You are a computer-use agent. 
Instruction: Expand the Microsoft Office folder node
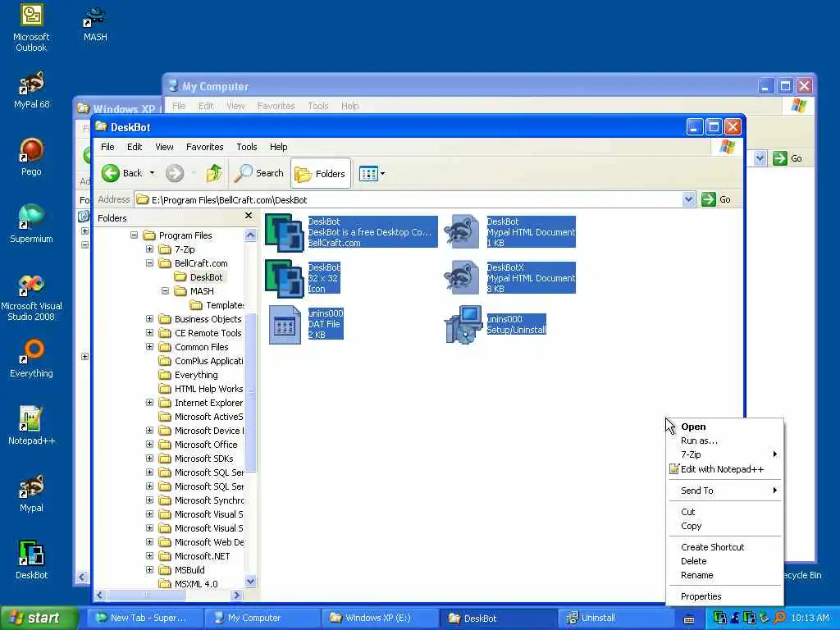(x=149, y=444)
